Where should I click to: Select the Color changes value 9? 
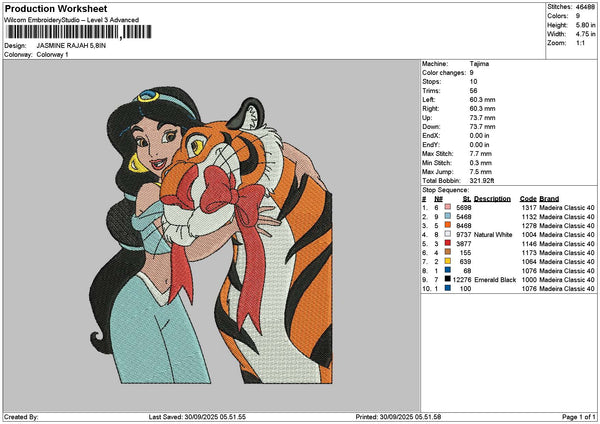[471, 73]
